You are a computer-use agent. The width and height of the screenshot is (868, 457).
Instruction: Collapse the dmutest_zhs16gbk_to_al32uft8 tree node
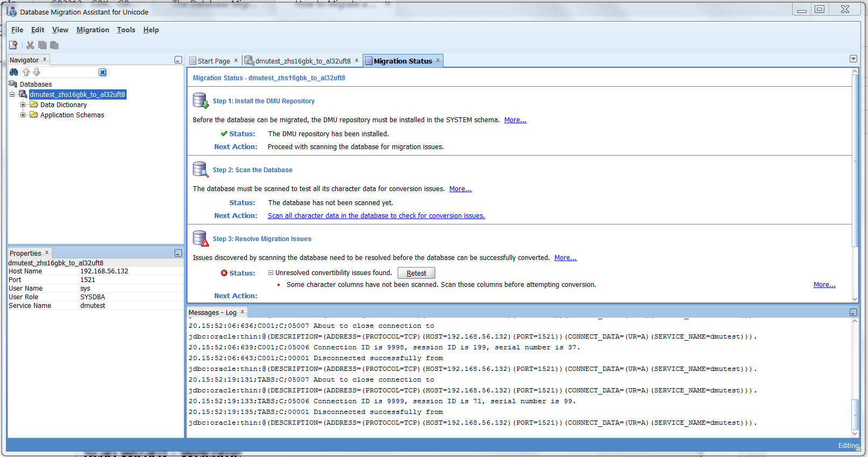pyautogui.click(x=12, y=94)
